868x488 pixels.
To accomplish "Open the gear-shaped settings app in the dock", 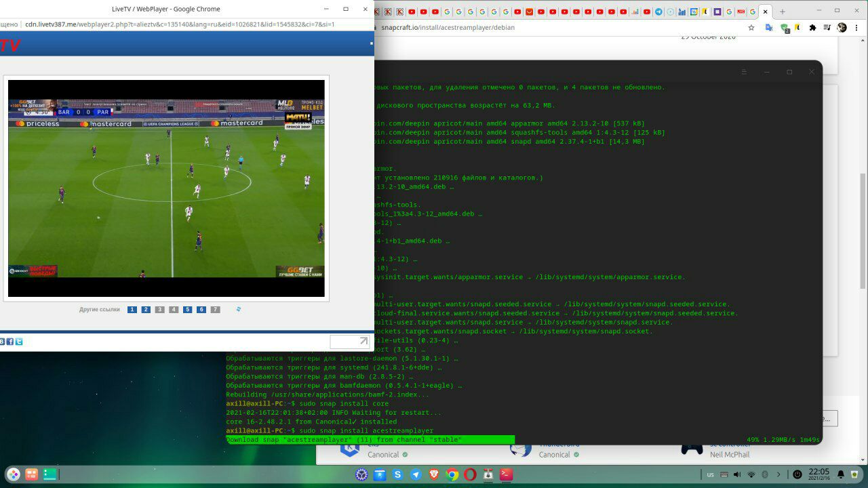I will (361, 474).
